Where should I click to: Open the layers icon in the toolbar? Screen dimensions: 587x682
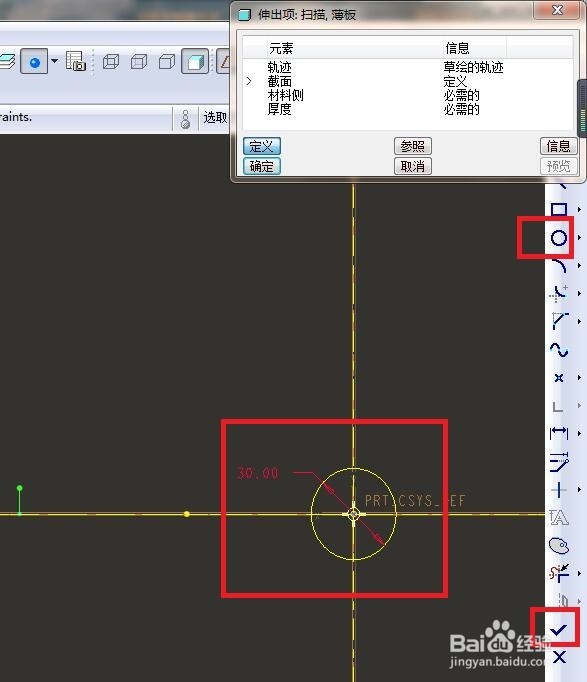point(7,61)
